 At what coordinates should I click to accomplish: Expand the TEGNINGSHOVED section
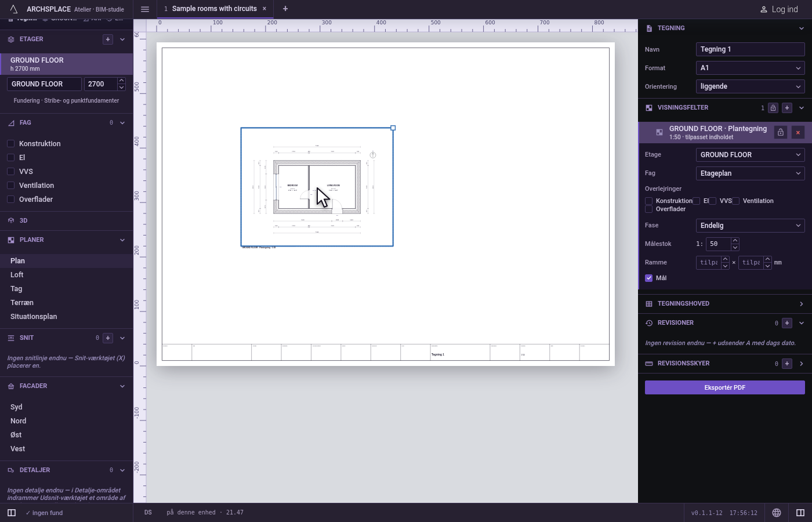coord(725,304)
